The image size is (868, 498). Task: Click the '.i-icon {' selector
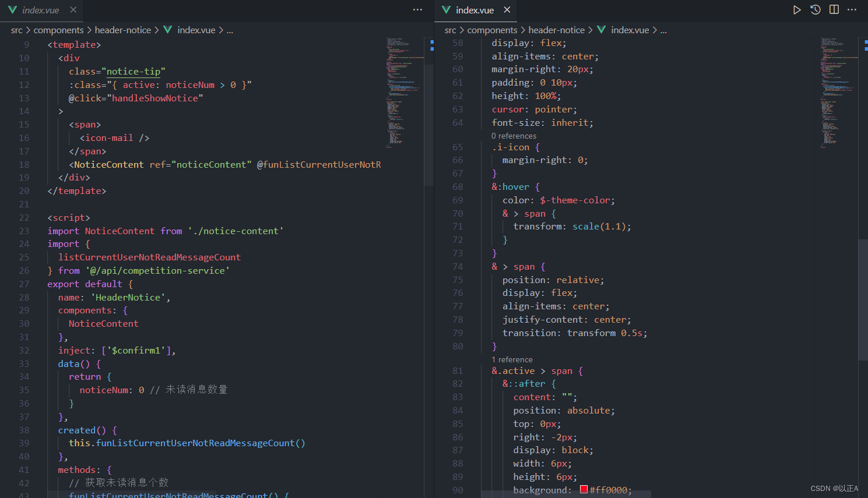(x=516, y=147)
